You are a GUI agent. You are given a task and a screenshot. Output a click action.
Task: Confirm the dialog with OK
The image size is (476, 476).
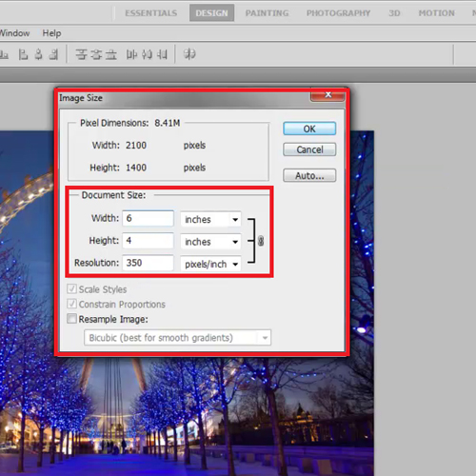click(309, 129)
